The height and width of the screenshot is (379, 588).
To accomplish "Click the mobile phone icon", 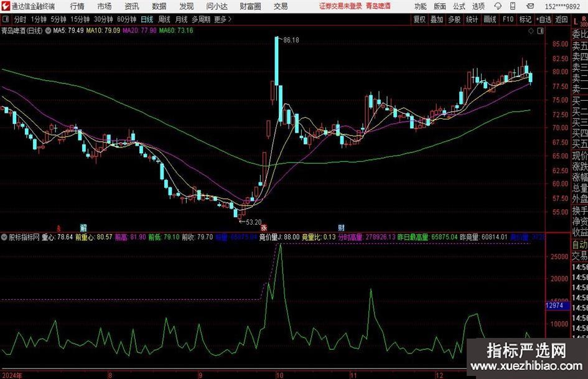I will (x=513, y=6).
